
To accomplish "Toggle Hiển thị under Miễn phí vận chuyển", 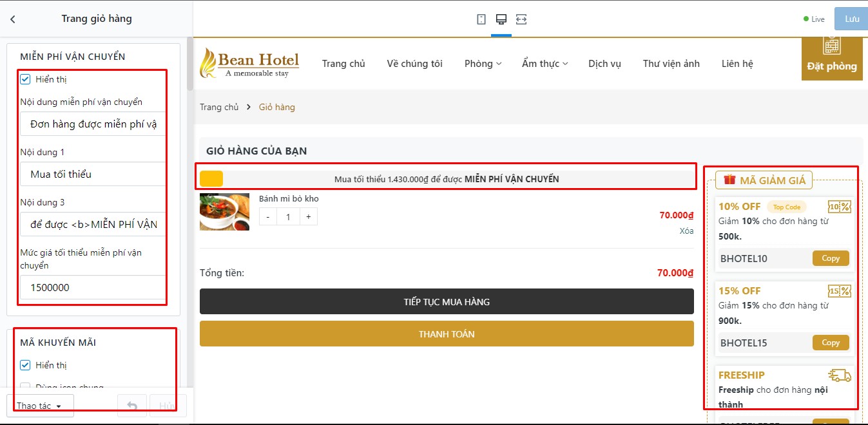I will coord(26,79).
